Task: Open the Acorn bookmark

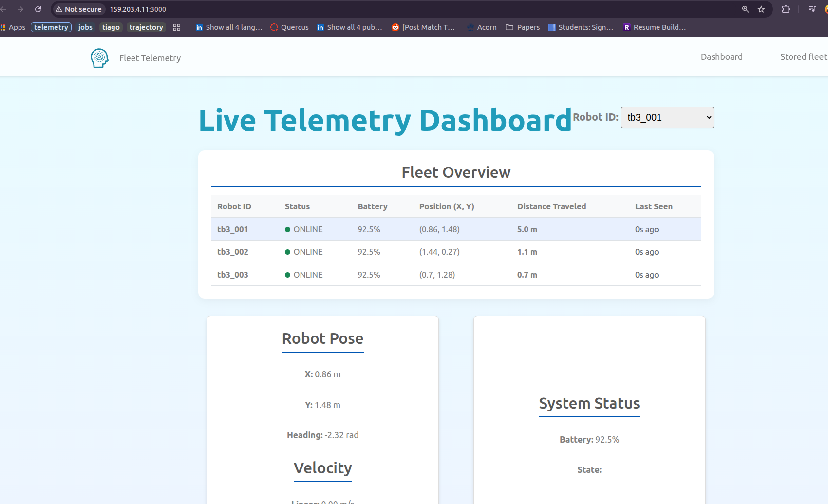Action: click(482, 27)
